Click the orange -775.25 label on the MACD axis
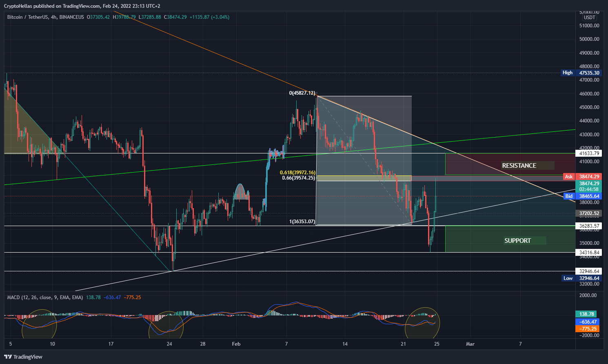Image resolution: width=608 pixels, height=364 pixels. click(x=588, y=329)
